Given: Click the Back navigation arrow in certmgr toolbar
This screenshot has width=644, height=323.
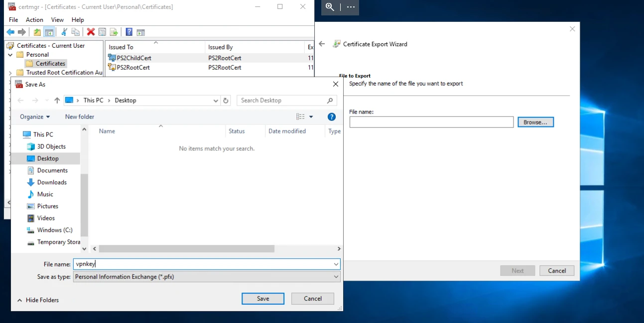Looking at the screenshot, I should point(10,32).
